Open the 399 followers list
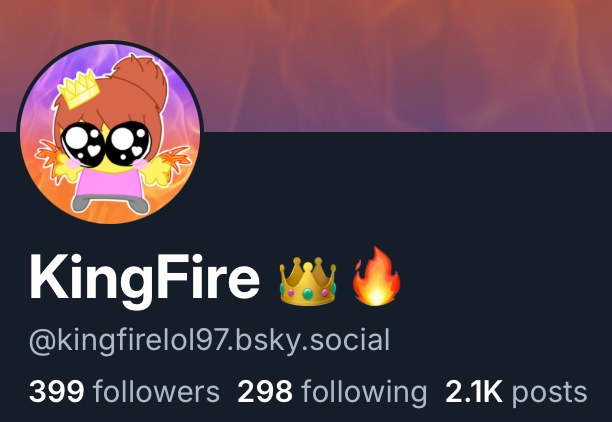 tap(124, 392)
